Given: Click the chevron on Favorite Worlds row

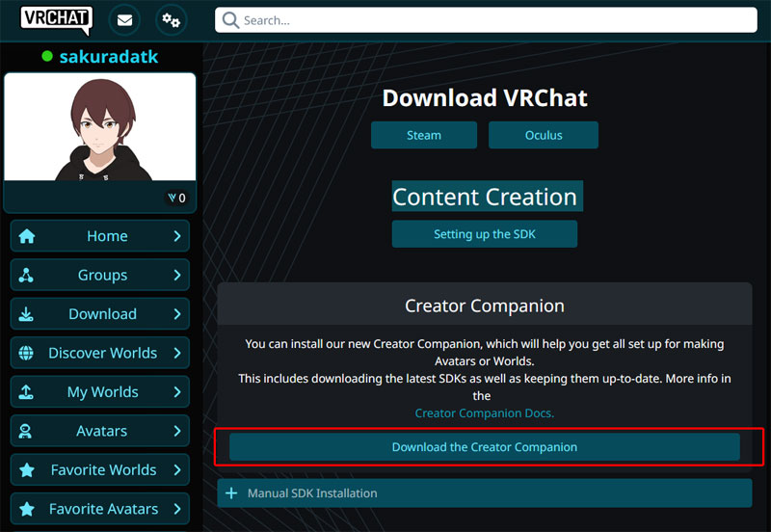Looking at the screenshot, I should click(177, 469).
